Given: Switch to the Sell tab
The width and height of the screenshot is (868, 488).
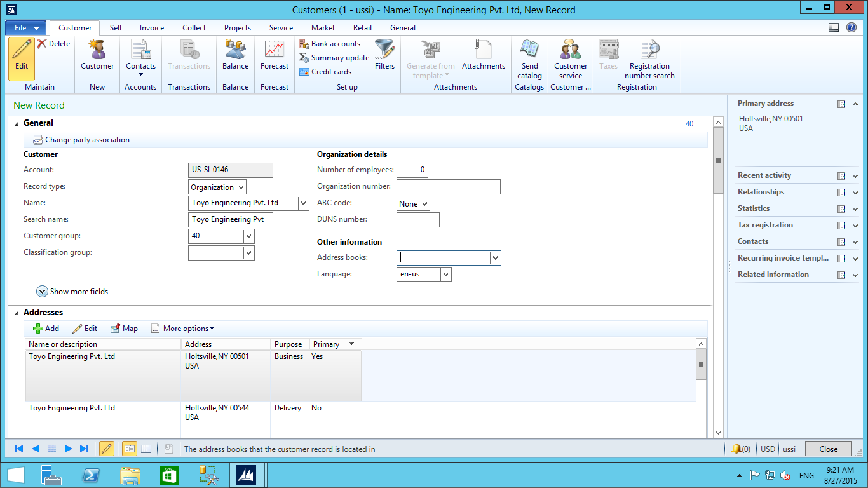Looking at the screenshot, I should click(x=116, y=28).
